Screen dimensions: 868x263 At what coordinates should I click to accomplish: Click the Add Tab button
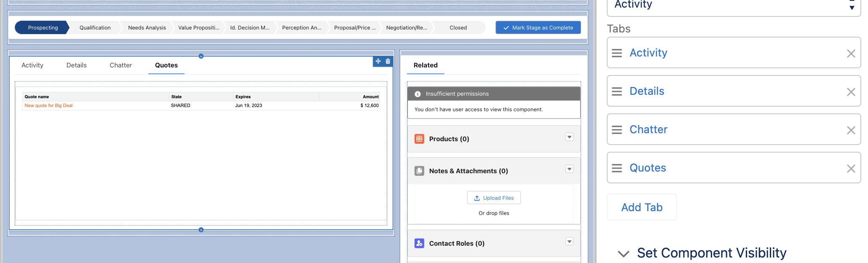[x=642, y=207]
